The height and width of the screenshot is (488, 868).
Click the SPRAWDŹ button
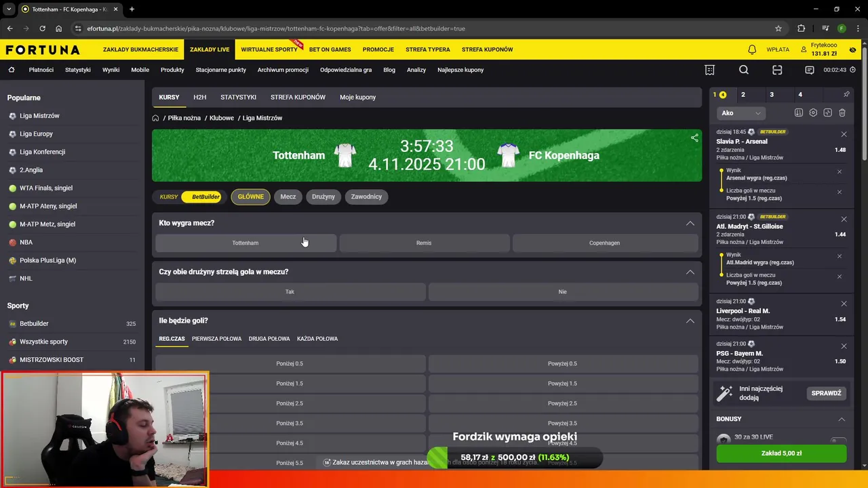pos(826,393)
